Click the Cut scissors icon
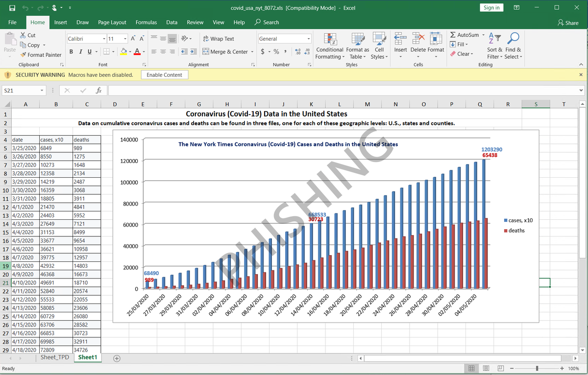This screenshot has height=375, width=588. point(23,35)
